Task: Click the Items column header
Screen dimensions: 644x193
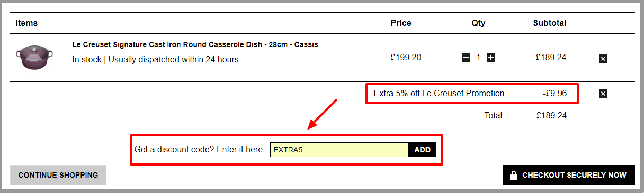Action: (x=26, y=23)
